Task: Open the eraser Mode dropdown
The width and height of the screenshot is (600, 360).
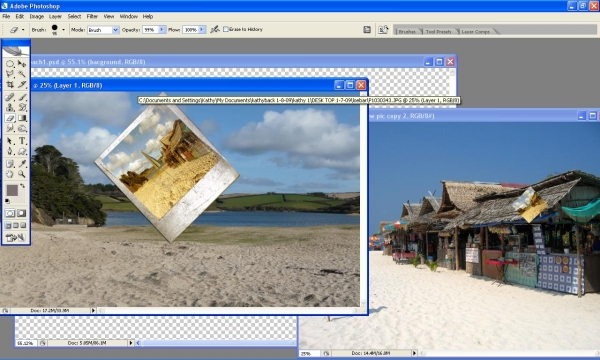Action: [103, 30]
